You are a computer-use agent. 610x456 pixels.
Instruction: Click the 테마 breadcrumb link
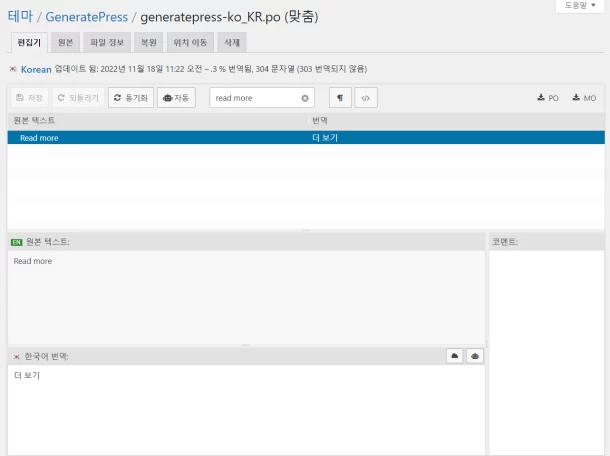coord(20,17)
